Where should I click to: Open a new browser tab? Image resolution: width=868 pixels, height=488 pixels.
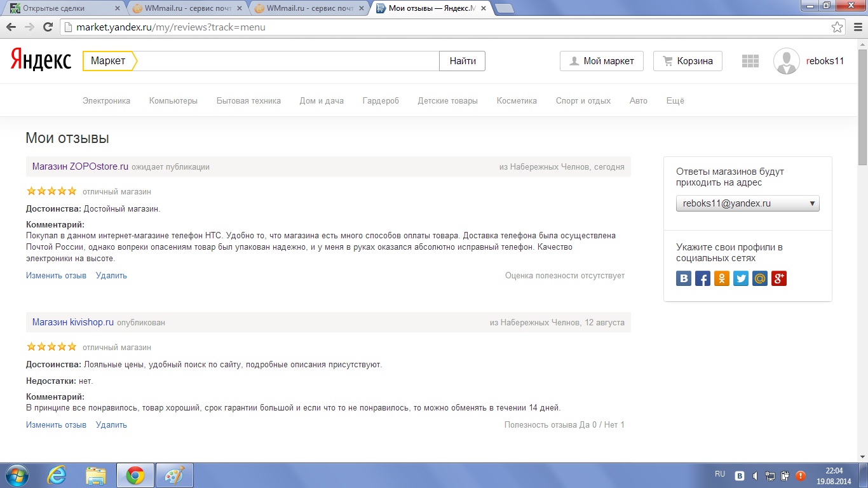point(504,8)
